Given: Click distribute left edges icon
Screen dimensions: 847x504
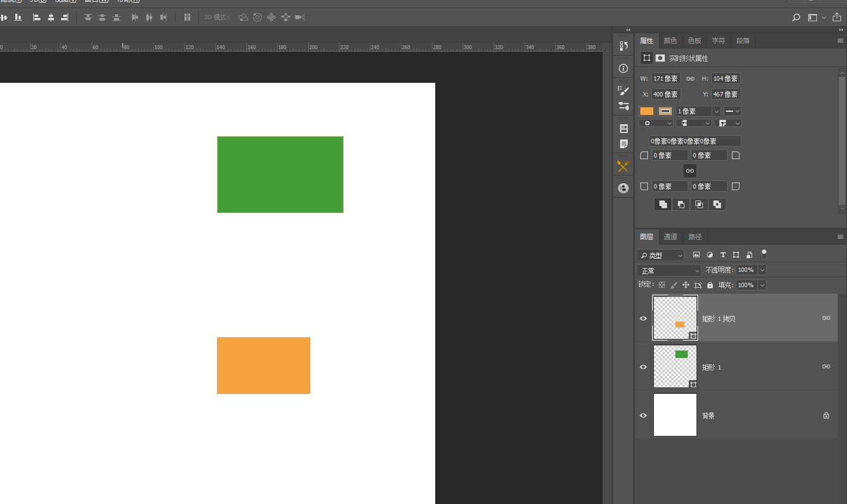Looking at the screenshot, I should 135,17.
